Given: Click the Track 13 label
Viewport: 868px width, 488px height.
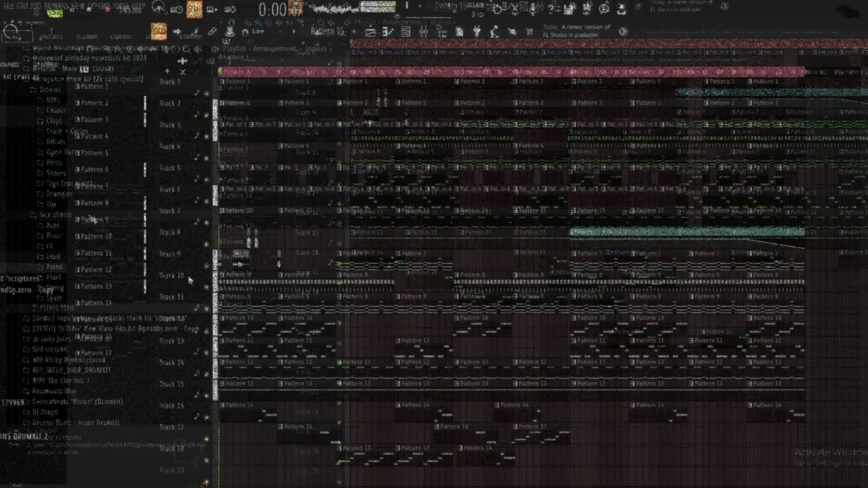Looking at the screenshot, I should pos(172,341).
